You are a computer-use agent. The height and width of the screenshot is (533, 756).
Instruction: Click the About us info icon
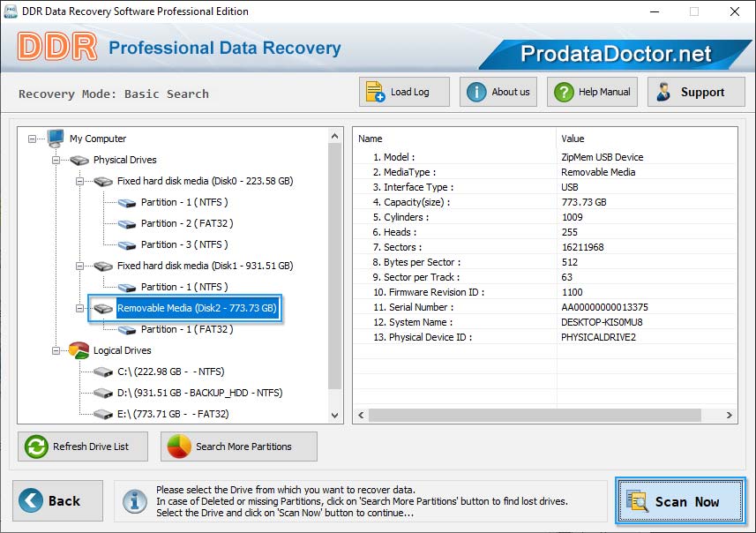(x=476, y=92)
